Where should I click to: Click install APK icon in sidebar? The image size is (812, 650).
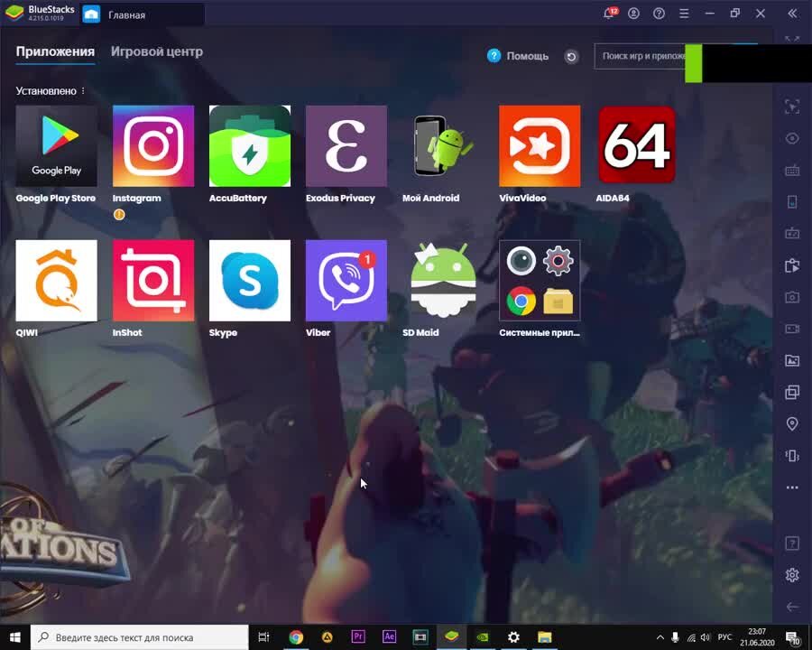click(792, 265)
